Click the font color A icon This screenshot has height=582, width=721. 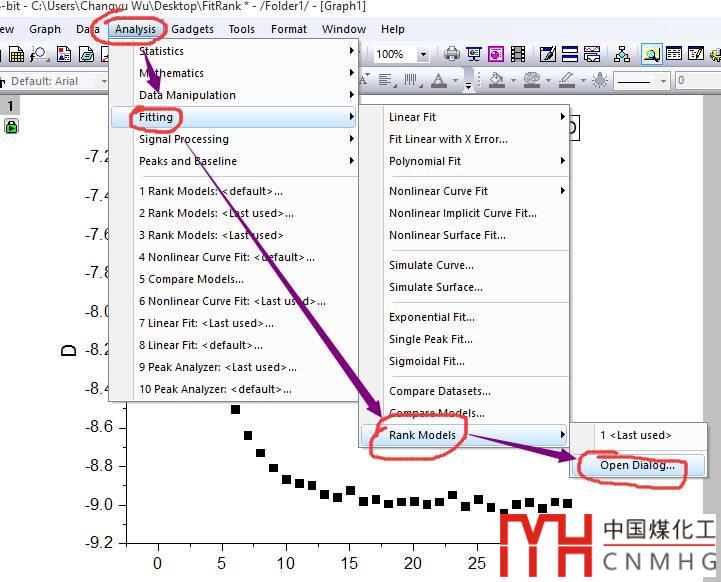point(438,80)
